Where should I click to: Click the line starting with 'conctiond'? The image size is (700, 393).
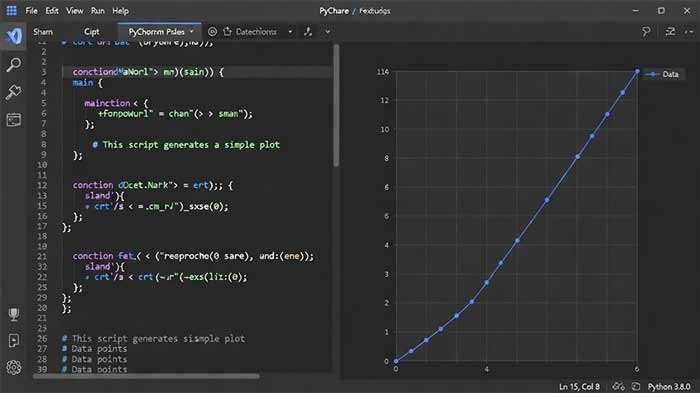[x=148, y=72]
